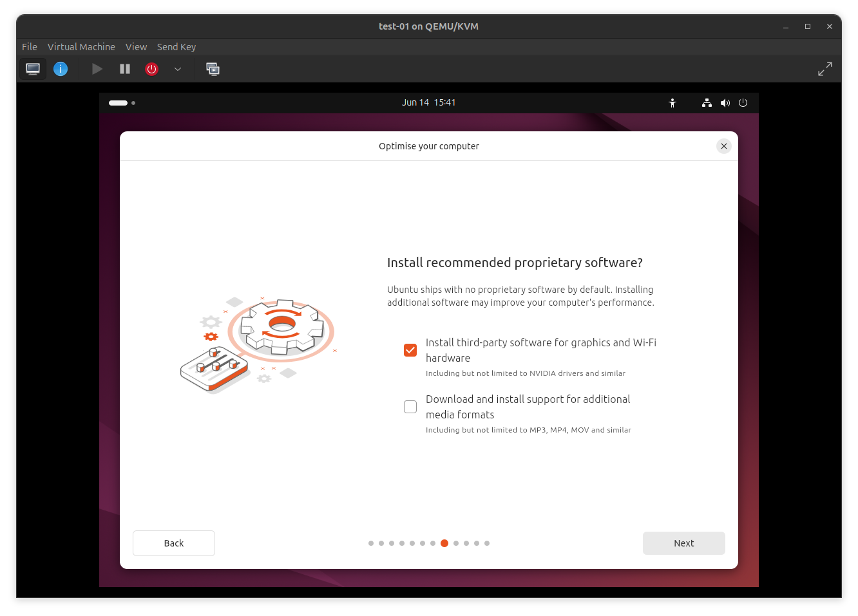Dismiss the Optimise your computer dialog
This screenshot has height=616, width=858.
[723, 146]
